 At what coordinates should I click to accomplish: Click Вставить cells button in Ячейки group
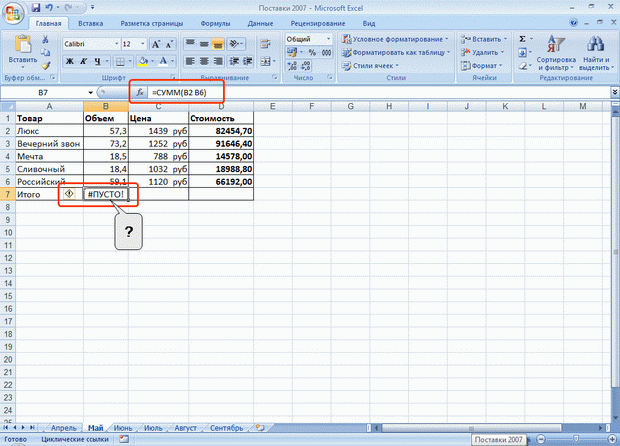[483, 39]
